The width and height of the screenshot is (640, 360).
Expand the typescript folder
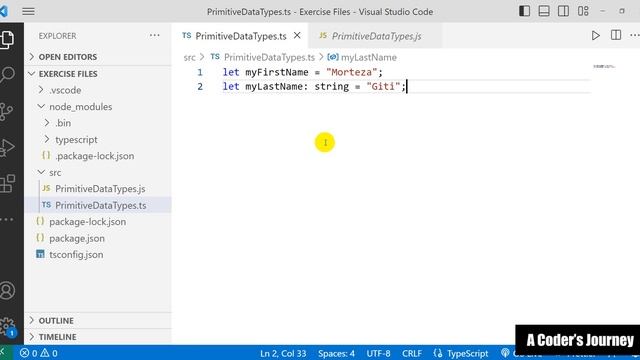coord(98,140)
